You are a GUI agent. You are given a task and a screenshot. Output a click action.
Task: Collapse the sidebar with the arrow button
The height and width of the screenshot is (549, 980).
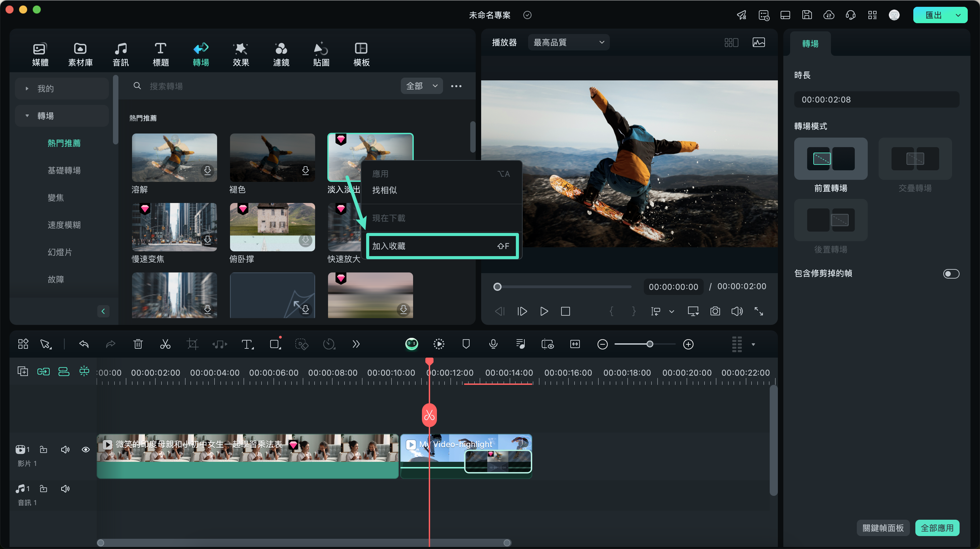103,311
